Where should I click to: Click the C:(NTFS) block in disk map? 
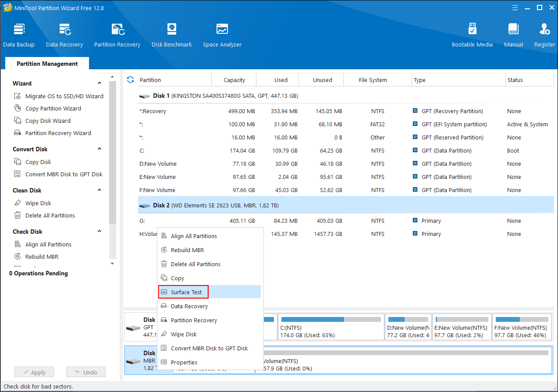pos(331,327)
